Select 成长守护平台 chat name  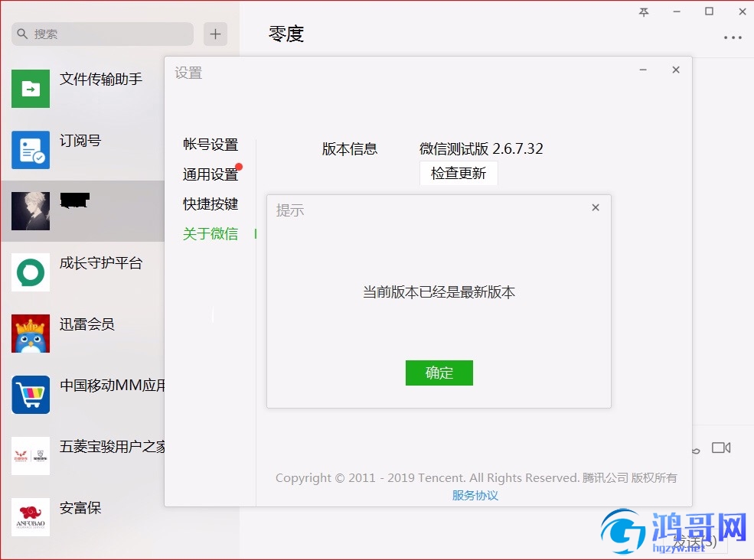click(101, 263)
